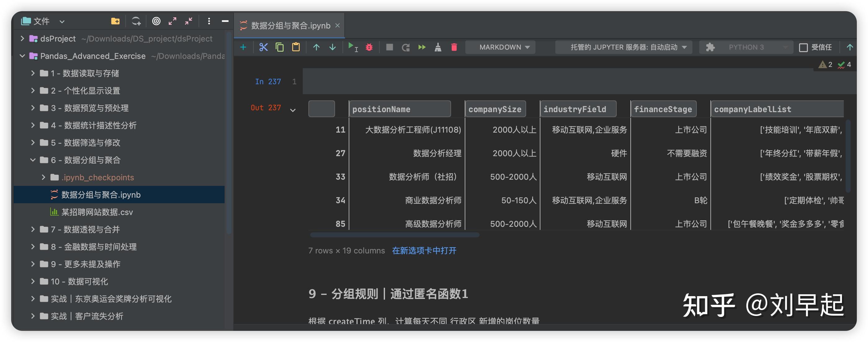
Task: Run the current notebook cell
Action: pos(352,47)
